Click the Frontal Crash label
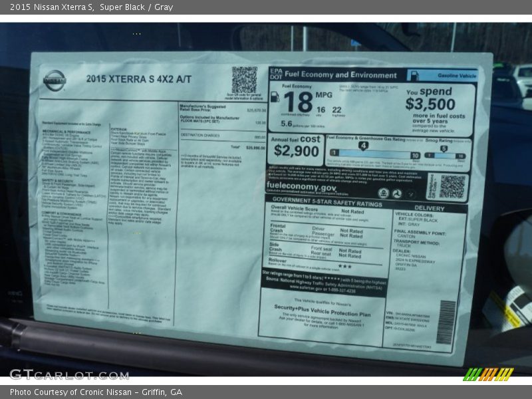The width and height of the screenshot is (532, 399). coord(278,228)
